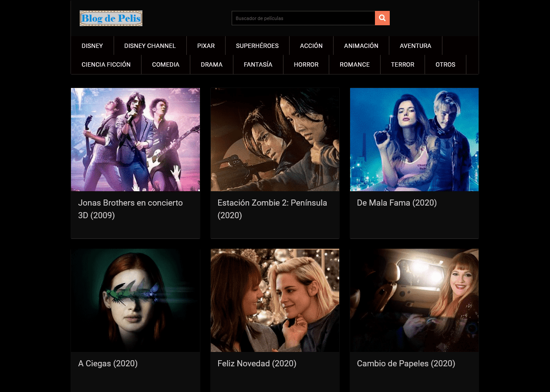
Task: Open the ACCIÓN category
Action: [x=311, y=46]
